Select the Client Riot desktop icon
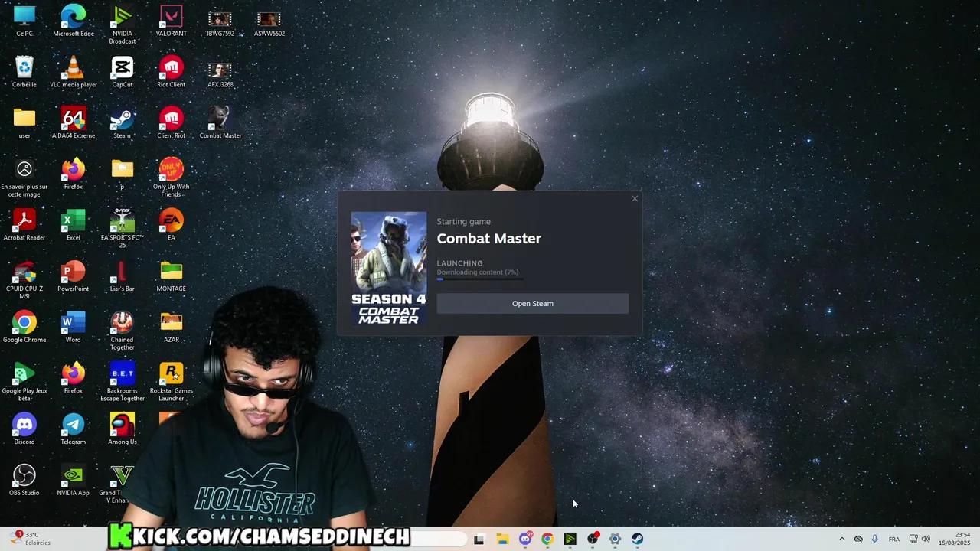Image resolution: width=980 pixels, height=551 pixels. pyautogui.click(x=171, y=124)
